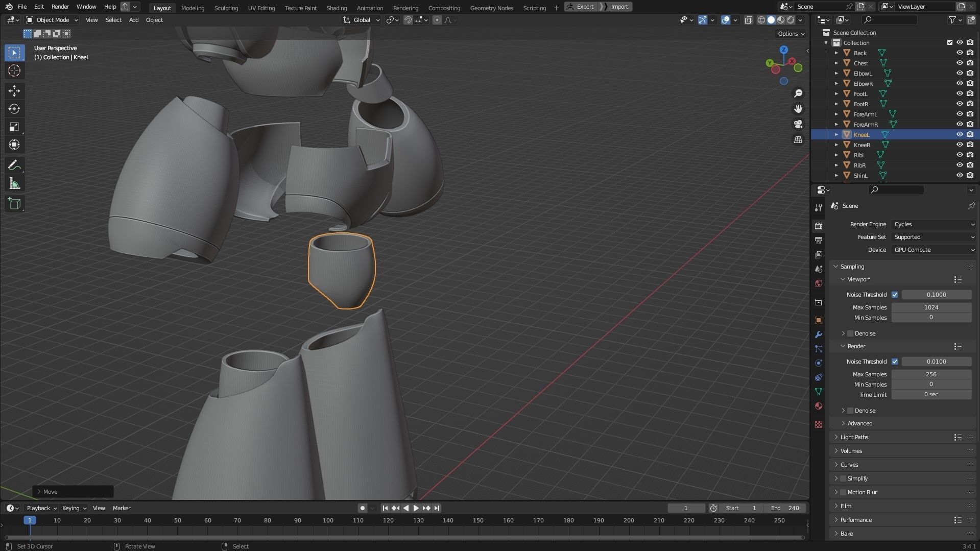The image size is (980, 551).
Task: Open the View Layer properties tab icon
Action: [x=819, y=254]
